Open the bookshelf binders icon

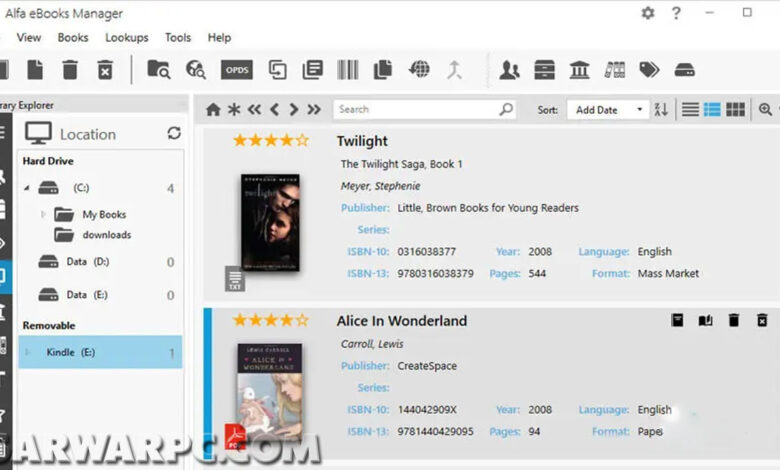point(615,70)
